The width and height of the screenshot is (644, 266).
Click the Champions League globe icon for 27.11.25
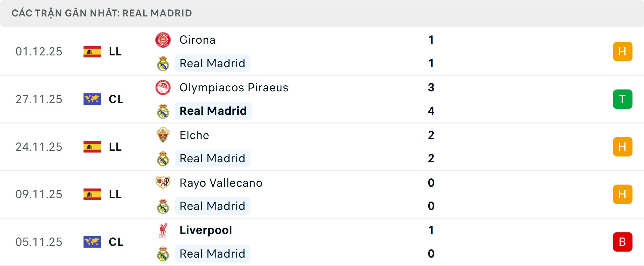tap(92, 99)
